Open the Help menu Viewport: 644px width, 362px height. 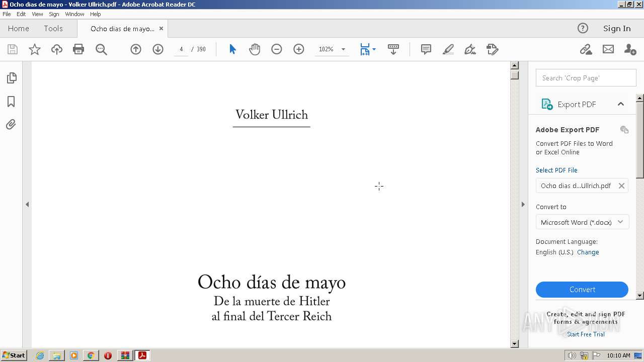click(96, 14)
